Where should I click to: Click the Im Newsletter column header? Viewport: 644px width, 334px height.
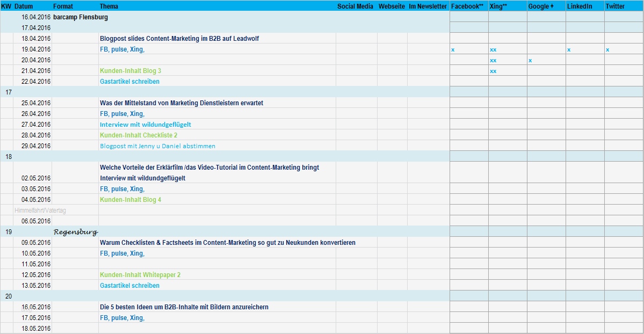[x=428, y=6]
